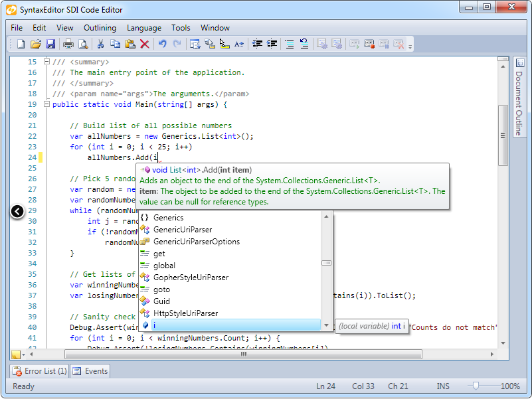
Task: Save the document with the floppy icon
Action: pos(50,44)
